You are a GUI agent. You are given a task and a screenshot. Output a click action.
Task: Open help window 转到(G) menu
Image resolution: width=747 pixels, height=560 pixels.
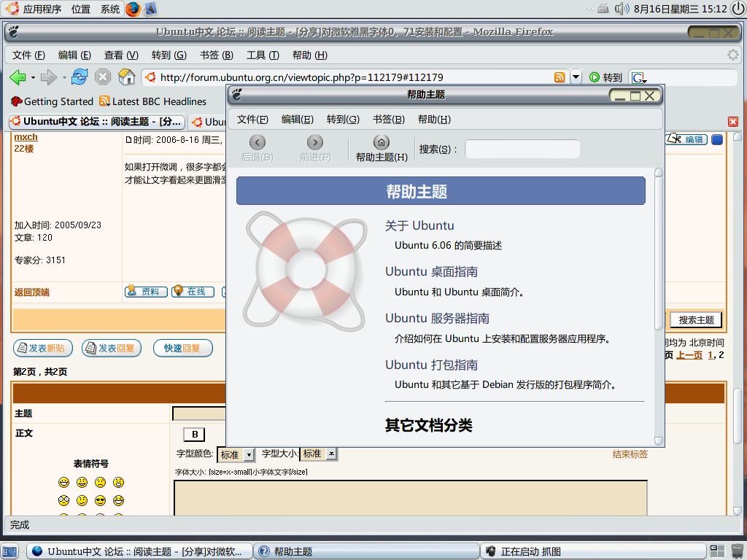point(343,120)
